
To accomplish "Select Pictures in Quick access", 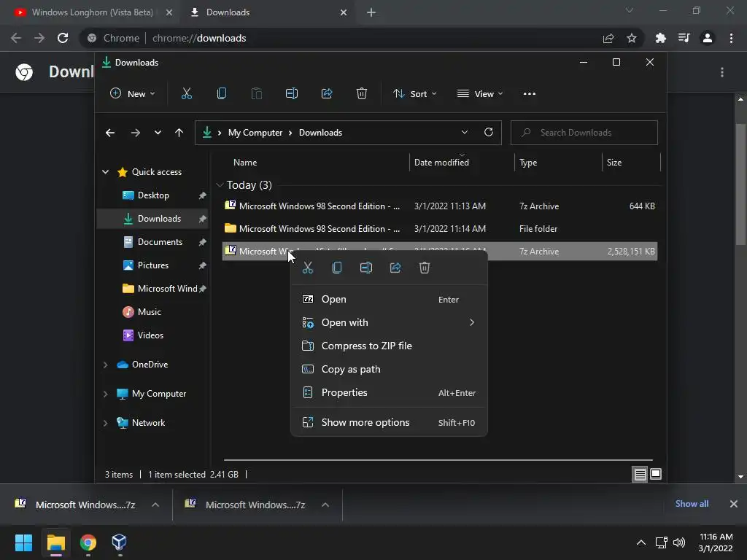I will [153, 265].
